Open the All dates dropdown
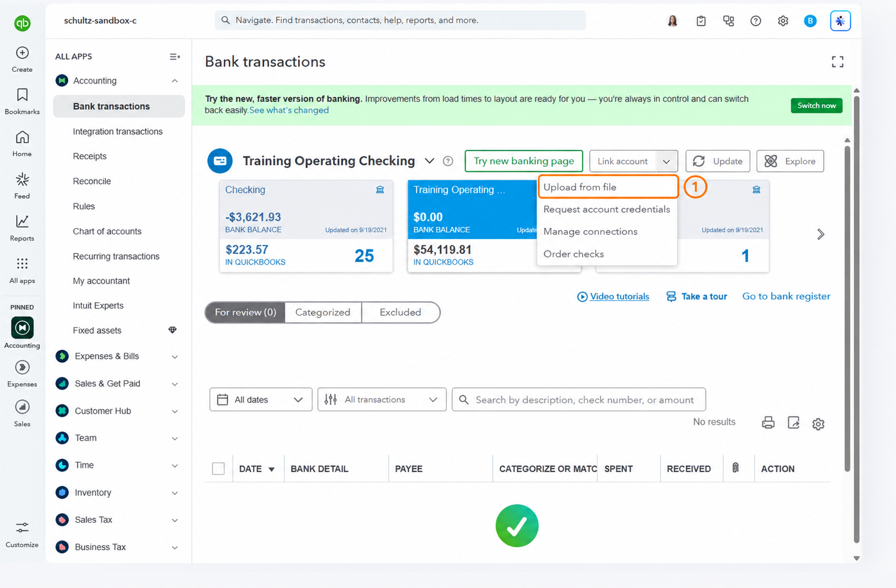Screen dimensions: 896x588 [260, 399]
